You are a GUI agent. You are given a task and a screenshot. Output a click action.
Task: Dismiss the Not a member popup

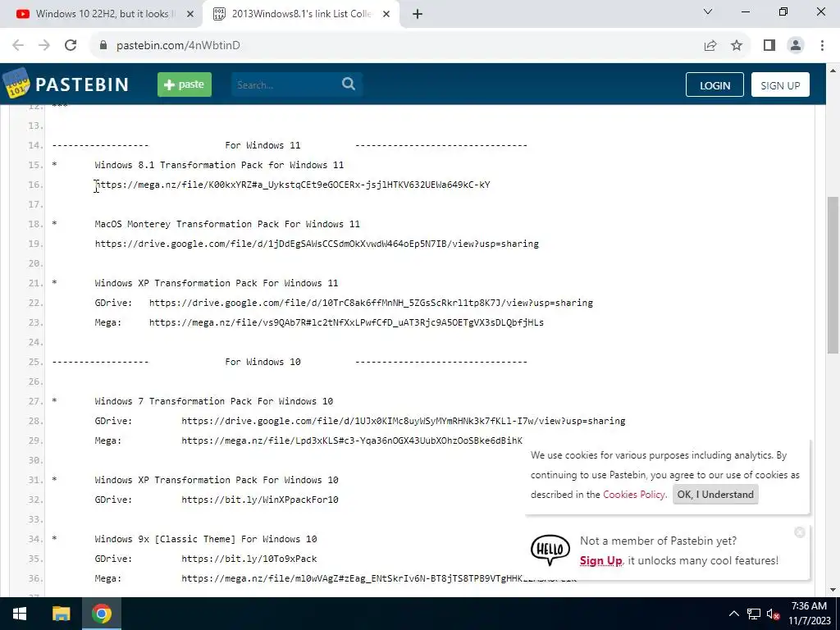click(x=800, y=532)
